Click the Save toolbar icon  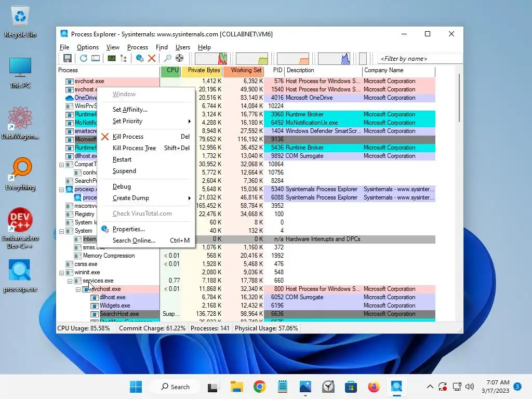click(67, 58)
